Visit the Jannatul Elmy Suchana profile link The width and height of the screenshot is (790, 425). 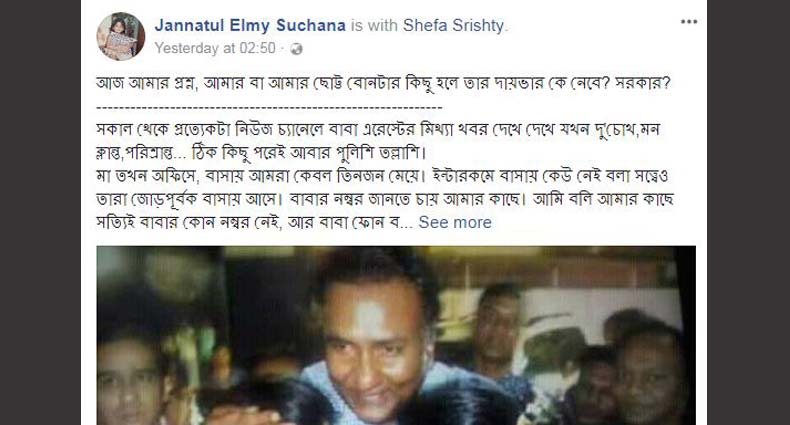[x=250, y=25]
